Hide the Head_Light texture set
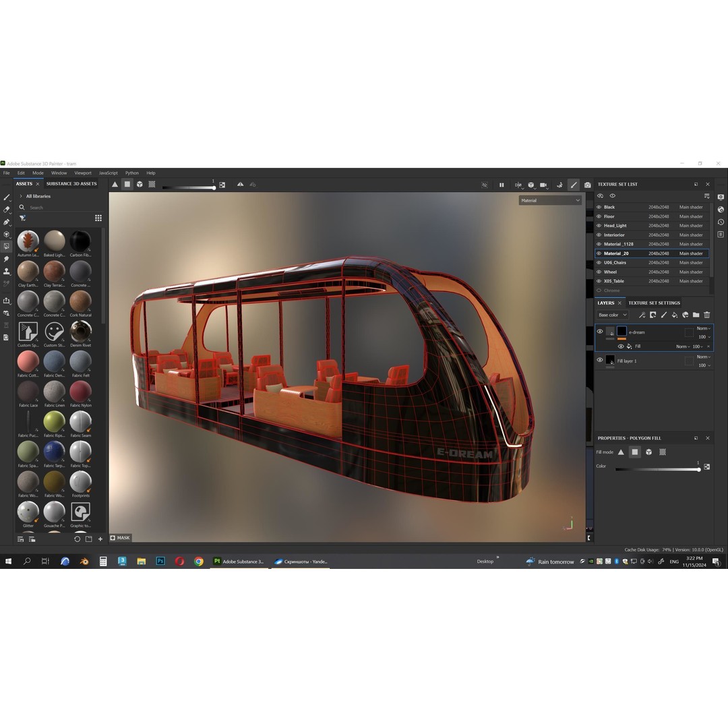 point(599,226)
